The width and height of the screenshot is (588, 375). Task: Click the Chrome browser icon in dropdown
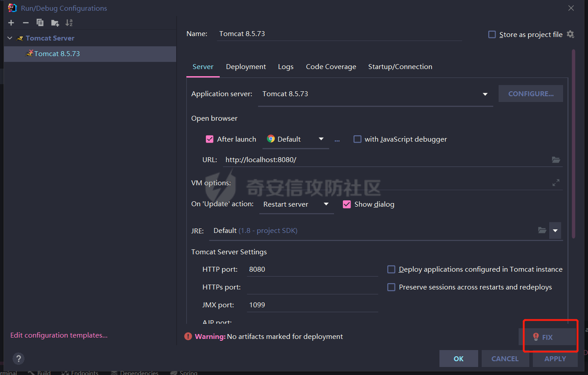coord(271,139)
